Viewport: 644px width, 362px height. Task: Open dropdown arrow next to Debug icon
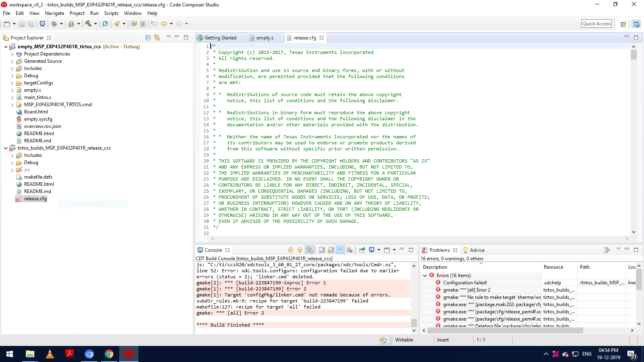(x=61, y=24)
